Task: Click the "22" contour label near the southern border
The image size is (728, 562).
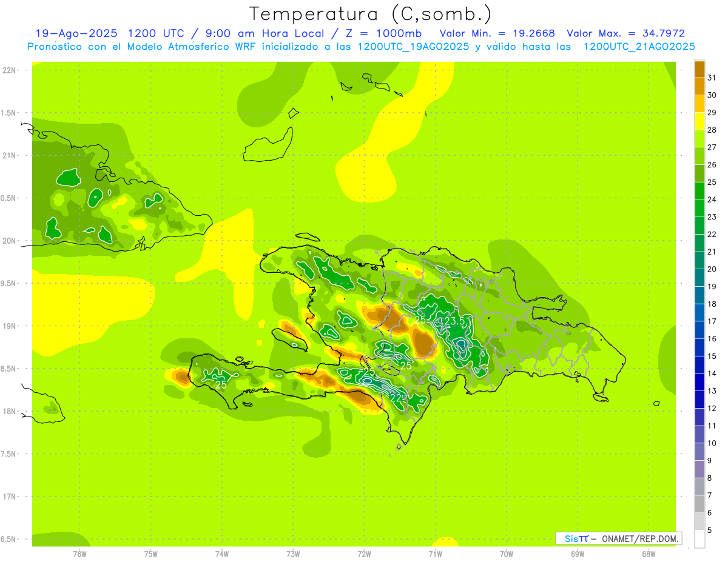Action: (396, 398)
